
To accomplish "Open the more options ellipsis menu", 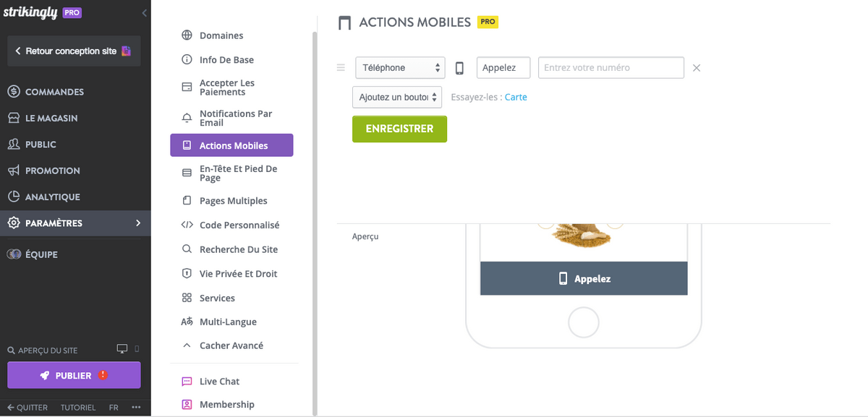I will 136,408.
